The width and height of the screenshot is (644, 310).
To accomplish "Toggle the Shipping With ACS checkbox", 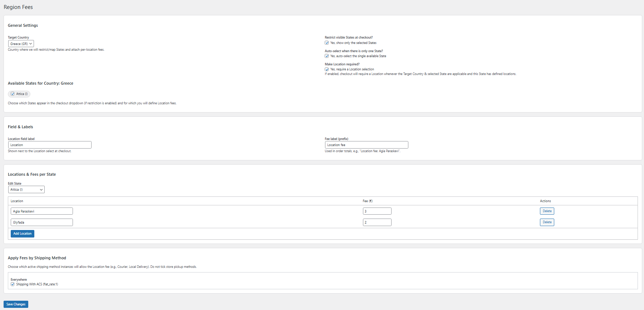I will 13,284.
